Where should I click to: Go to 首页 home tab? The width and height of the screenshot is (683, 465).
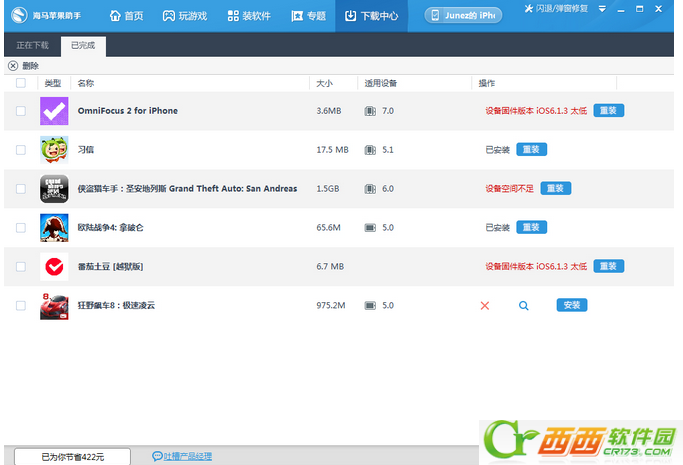click(x=126, y=16)
